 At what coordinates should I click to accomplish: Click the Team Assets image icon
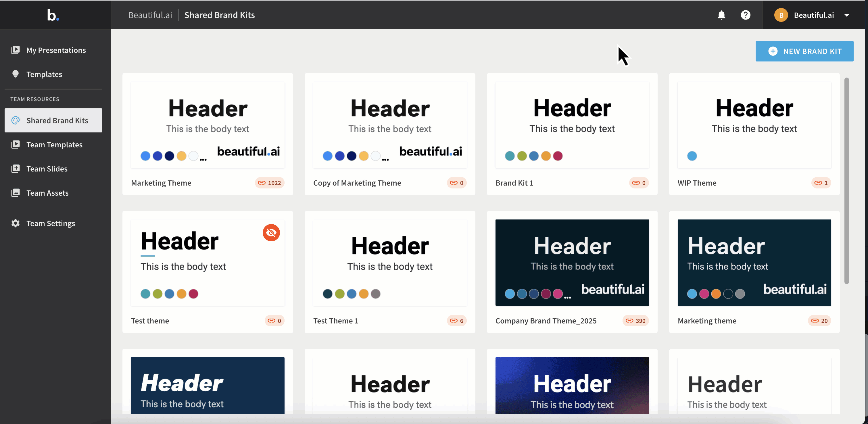pos(16,193)
